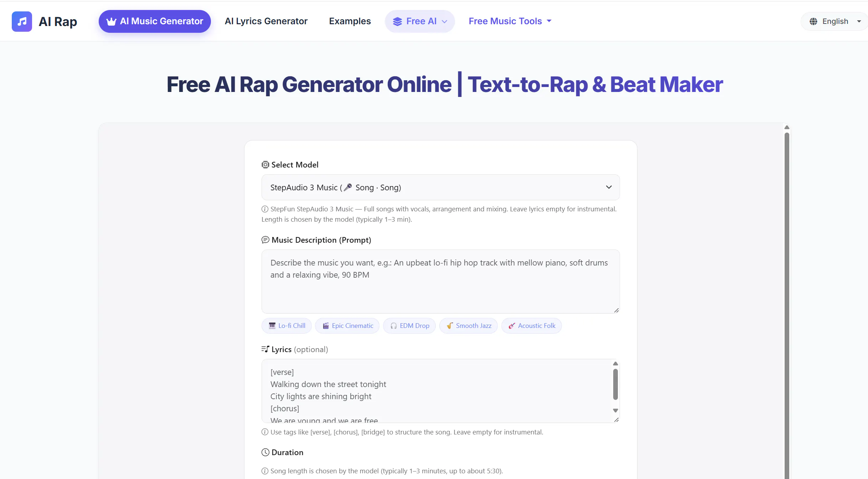Apply the Acoustic Folk preset

pyautogui.click(x=531, y=326)
